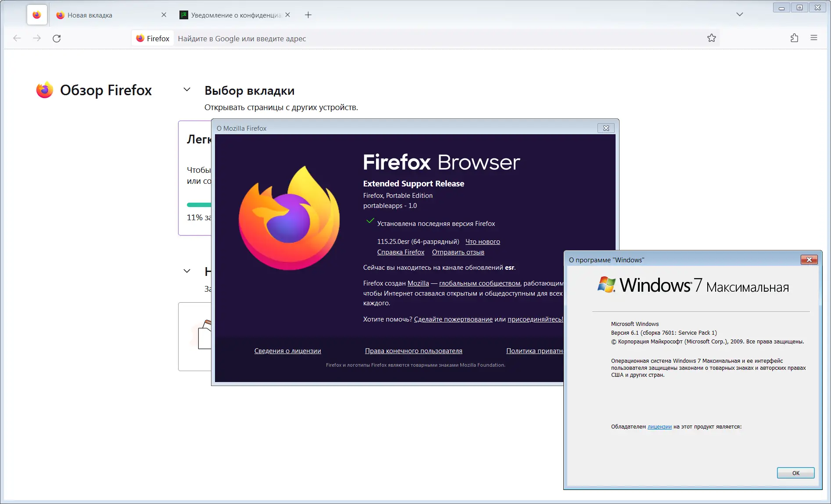Toggle the bookmark star in address bar
The image size is (831, 504).
(x=712, y=38)
